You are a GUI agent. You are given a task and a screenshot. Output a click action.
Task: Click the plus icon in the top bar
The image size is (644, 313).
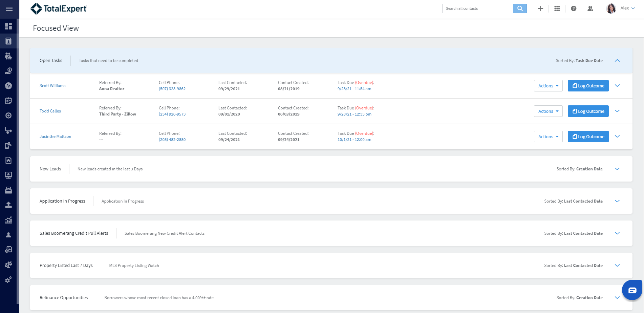click(x=540, y=8)
